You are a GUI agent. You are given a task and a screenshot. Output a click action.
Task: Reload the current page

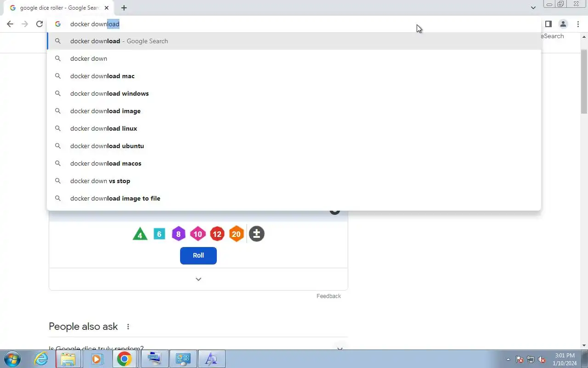coord(40,24)
